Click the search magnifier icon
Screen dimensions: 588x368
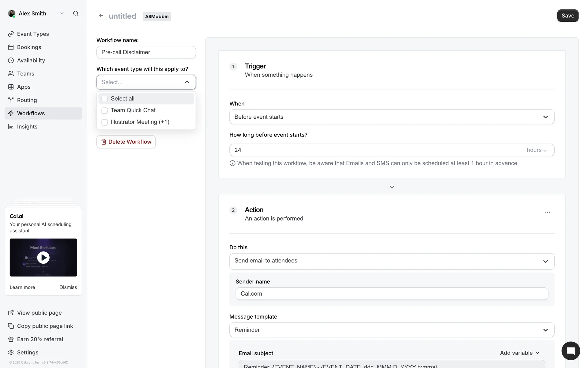[76, 13]
